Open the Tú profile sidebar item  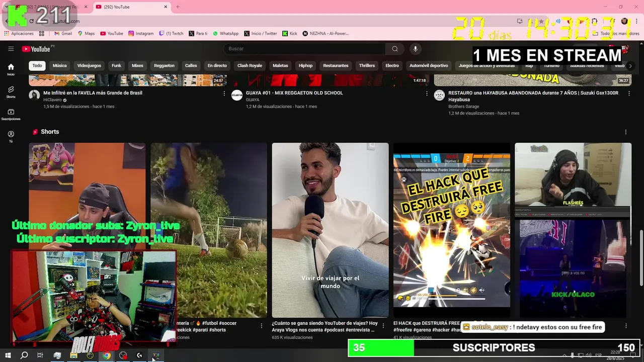tap(11, 137)
